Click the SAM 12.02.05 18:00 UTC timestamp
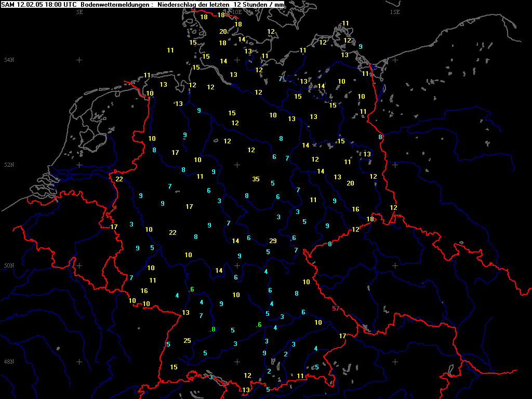 coord(40,4)
